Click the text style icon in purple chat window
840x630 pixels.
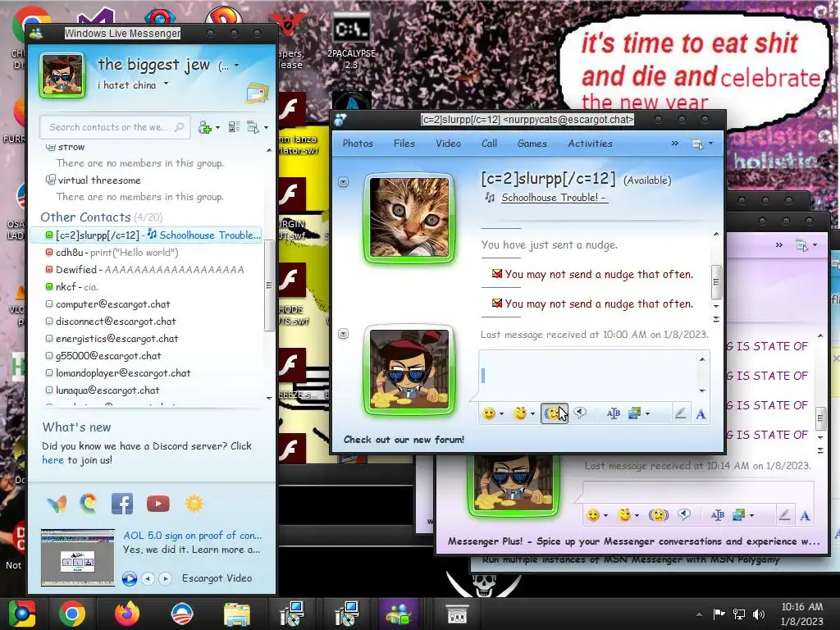717,515
